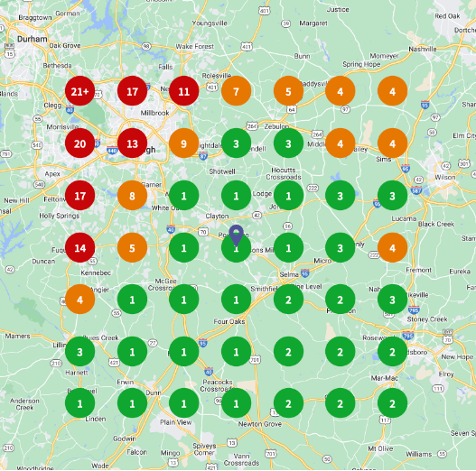Open the orange 9 marker near Knightdale
The height and width of the screenshot is (471, 476).
pyautogui.click(x=184, y=143)
